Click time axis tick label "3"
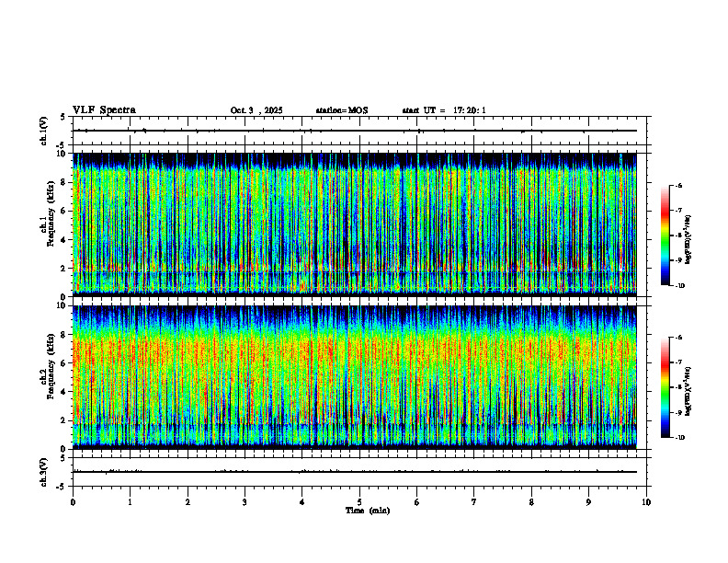Image resolution: width=728 pixels, height=563 pixels. click(x=245, y=502)
